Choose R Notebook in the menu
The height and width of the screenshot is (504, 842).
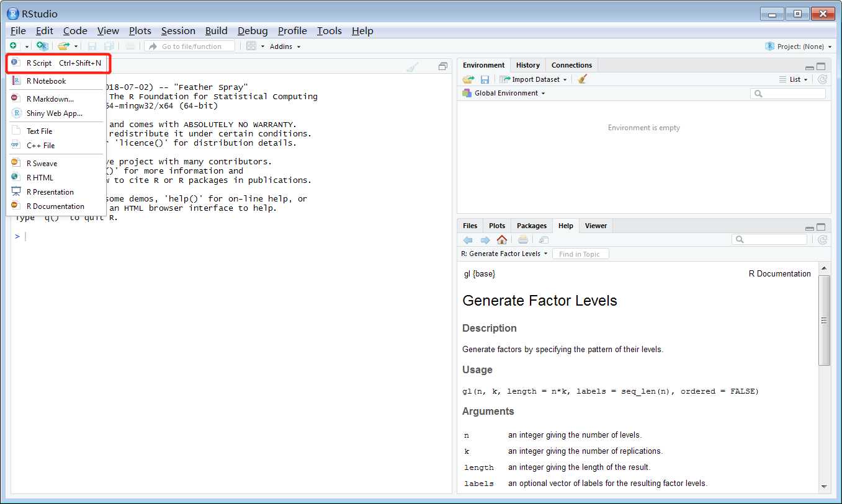point(56,81)
